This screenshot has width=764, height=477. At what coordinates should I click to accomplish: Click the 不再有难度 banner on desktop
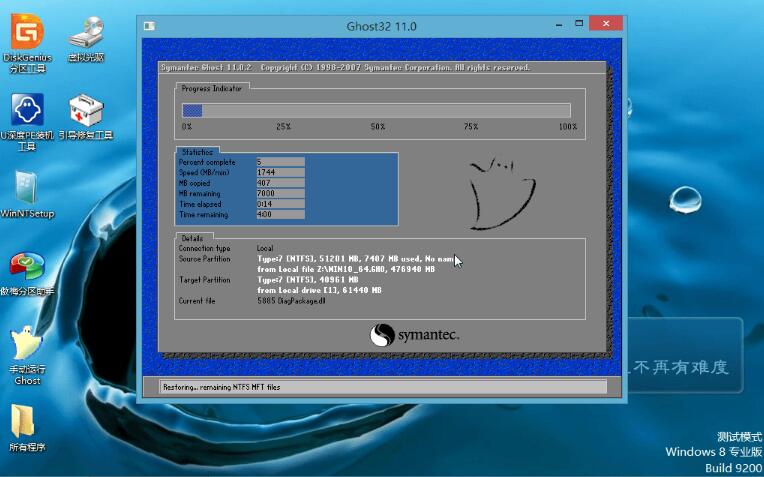681,366
